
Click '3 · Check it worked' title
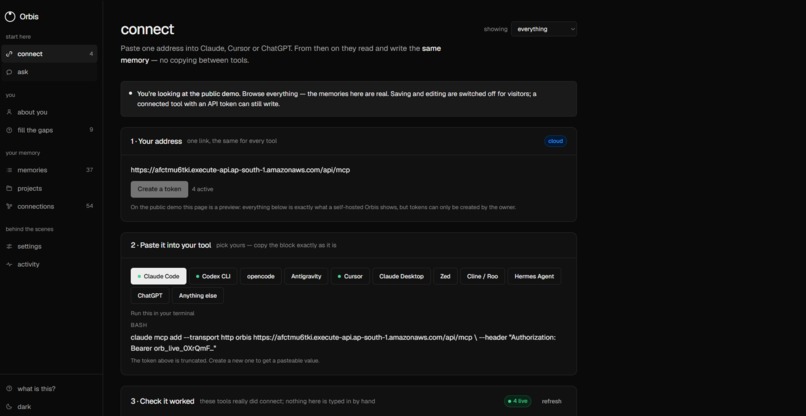[162, 401]
